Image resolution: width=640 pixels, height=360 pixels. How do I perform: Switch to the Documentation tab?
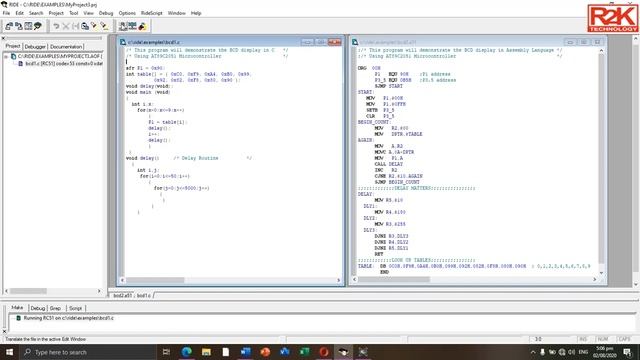coord(66,47)
